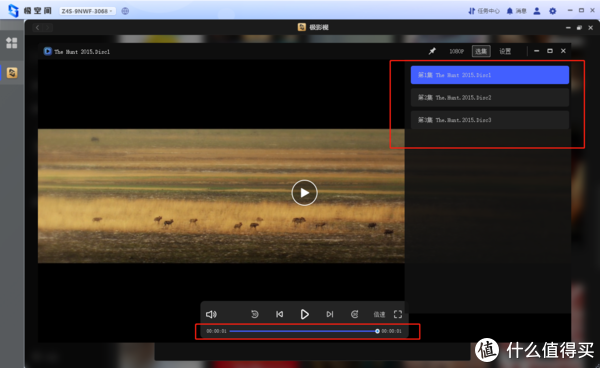Image resolution: width=600 pixels, height=368 pixels.
Task: Go forward in 极影视 window
Action: pos(47,28)
